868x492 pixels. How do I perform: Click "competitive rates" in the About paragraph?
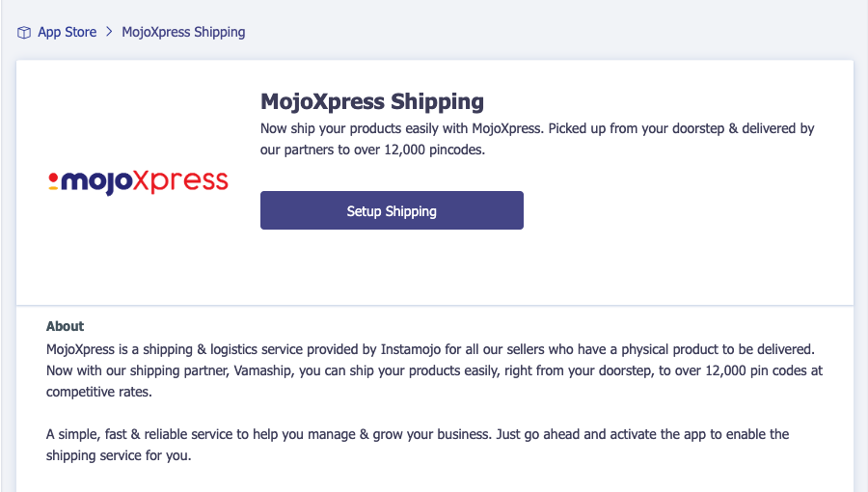(98, 393)
